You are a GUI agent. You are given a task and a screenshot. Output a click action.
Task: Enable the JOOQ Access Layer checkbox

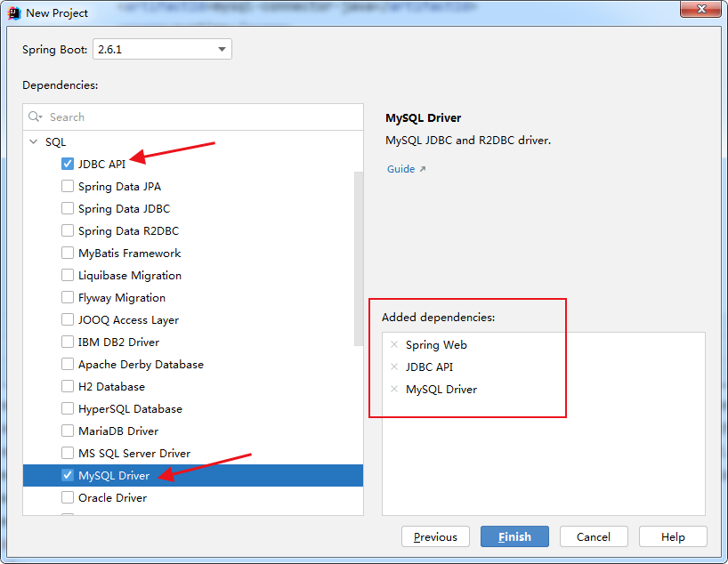point(68,320)
